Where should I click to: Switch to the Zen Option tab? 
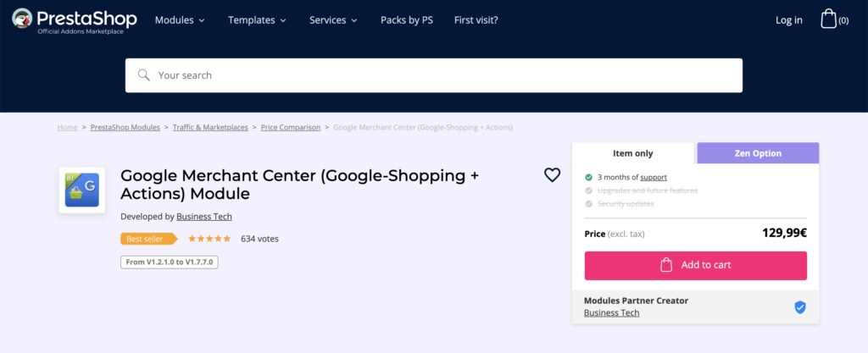758,153
